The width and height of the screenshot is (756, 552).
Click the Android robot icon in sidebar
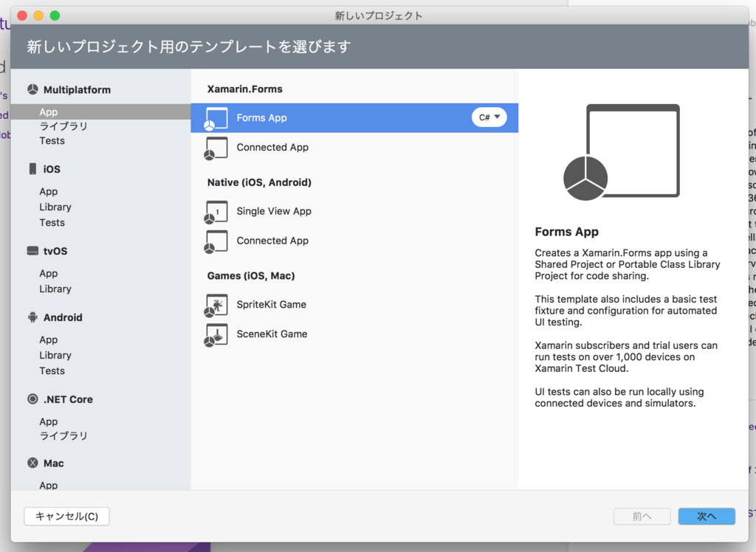(32, 317)
